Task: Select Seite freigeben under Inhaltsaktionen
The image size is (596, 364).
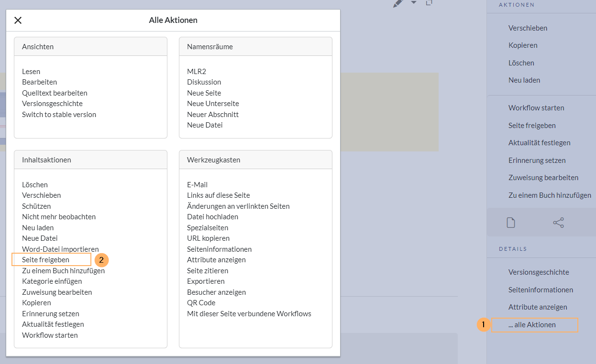Action: (x=45, y=260)
